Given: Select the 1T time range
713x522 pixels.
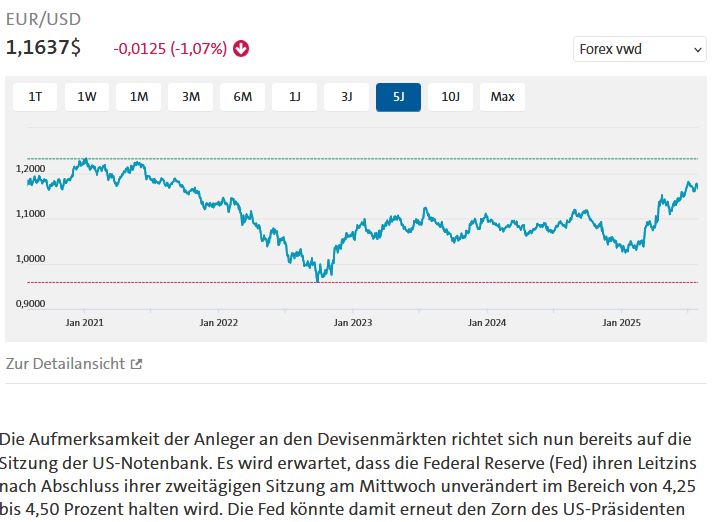Looking at the screenshot, I should 35,96.
